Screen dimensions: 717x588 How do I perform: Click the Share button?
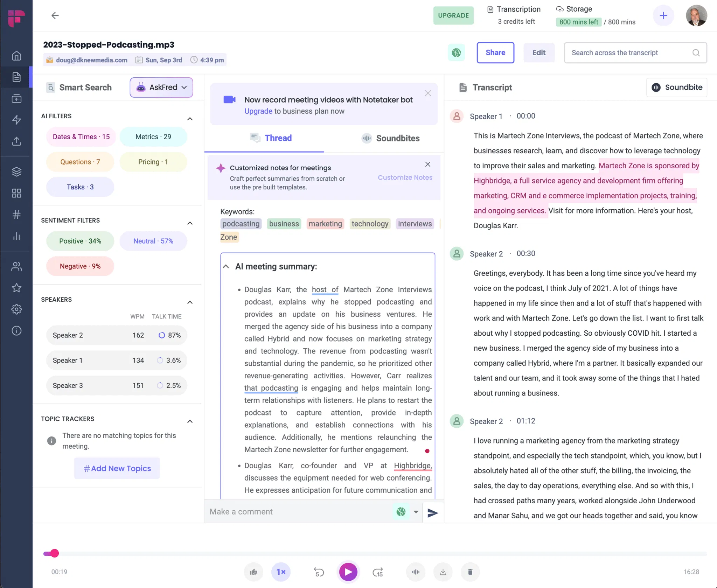pos(495,53)
